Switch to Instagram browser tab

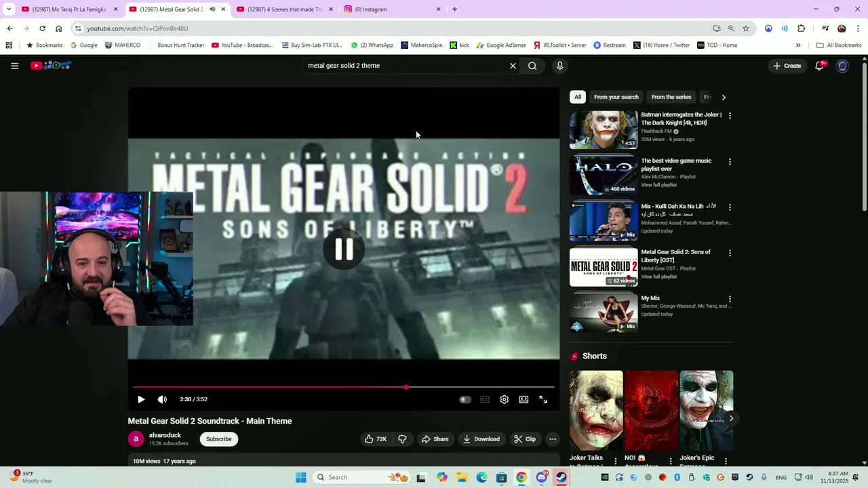[392, 9]
